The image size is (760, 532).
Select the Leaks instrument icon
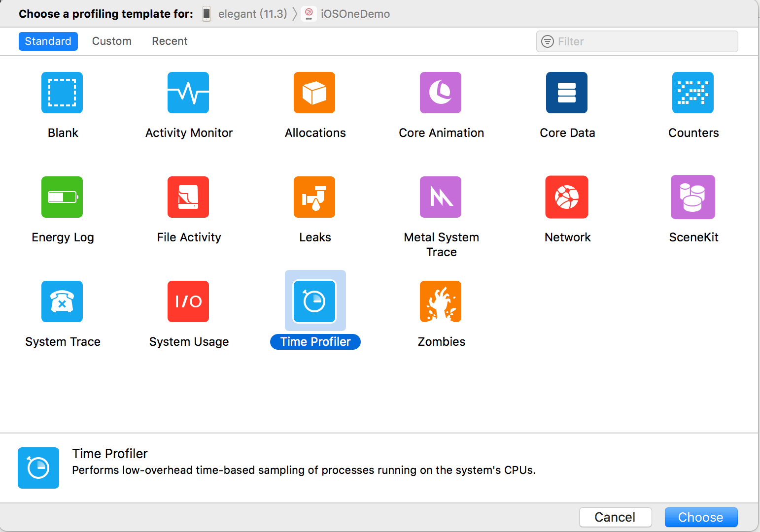point(314,197)
